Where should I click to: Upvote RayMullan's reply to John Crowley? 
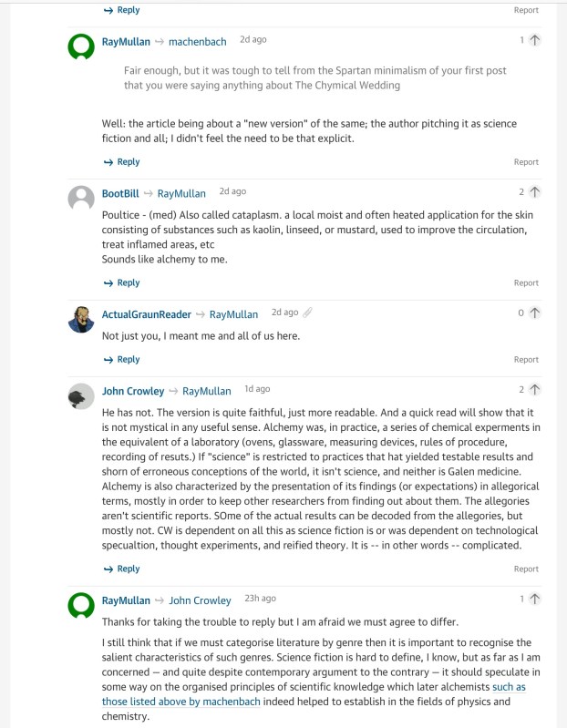(x=534, y=599)
